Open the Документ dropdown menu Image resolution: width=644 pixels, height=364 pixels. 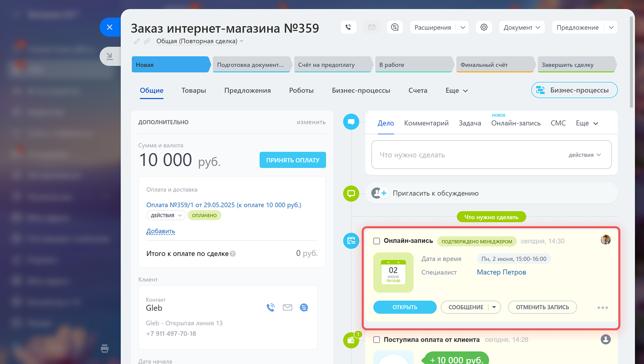point(522,27)
